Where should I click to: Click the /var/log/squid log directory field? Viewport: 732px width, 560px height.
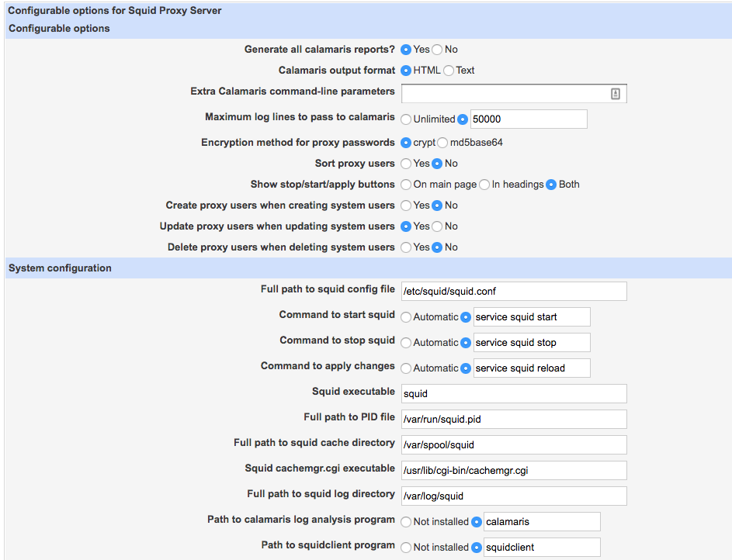tap(514, 496)
